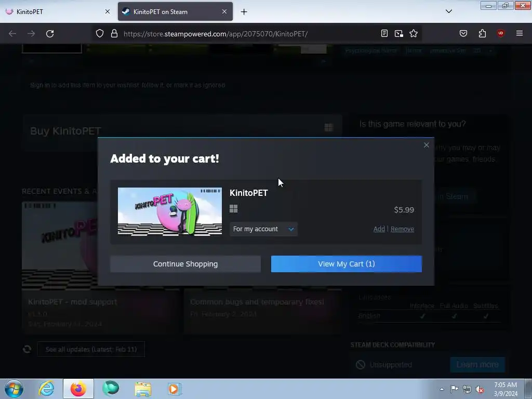Open the Extensions puzzle icon
The height and width of the screenshot is (399, 532).
482,33
